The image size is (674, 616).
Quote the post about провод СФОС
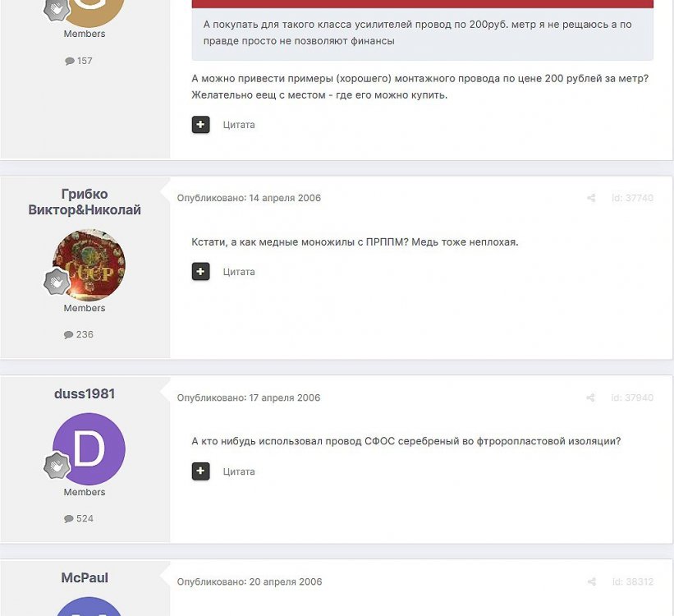point(239,471)
